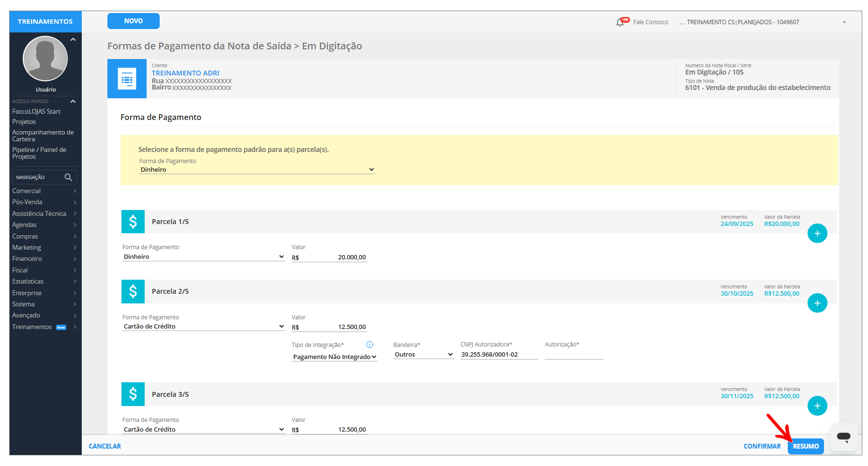Click the RESUMO button
This screenshot has height=466, width=868.
point(805,447)
